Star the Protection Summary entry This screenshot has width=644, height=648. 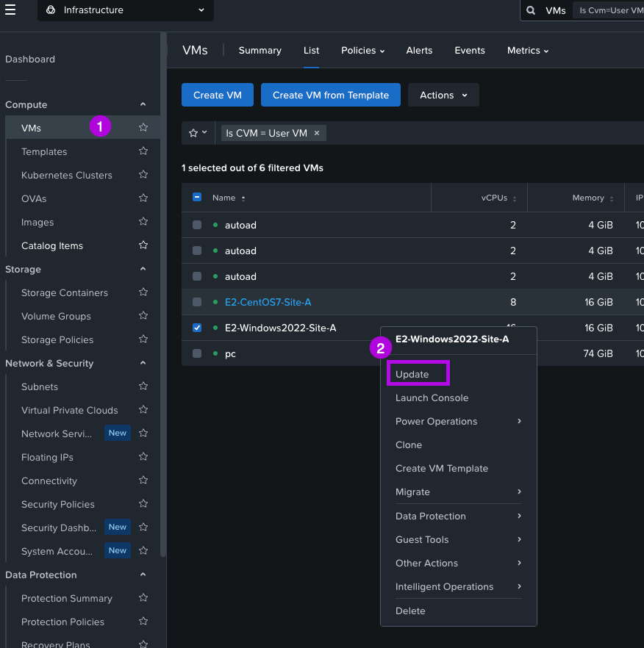pos(143,598)
